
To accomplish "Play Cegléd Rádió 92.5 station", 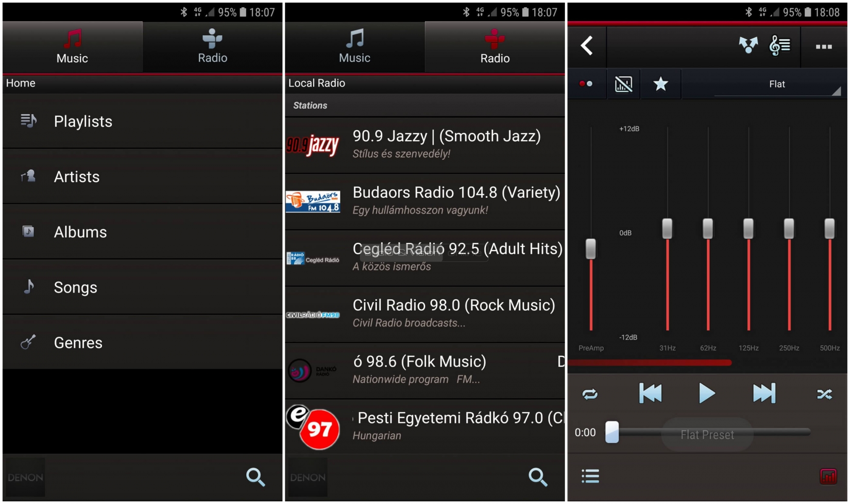I will pos(425,258).
